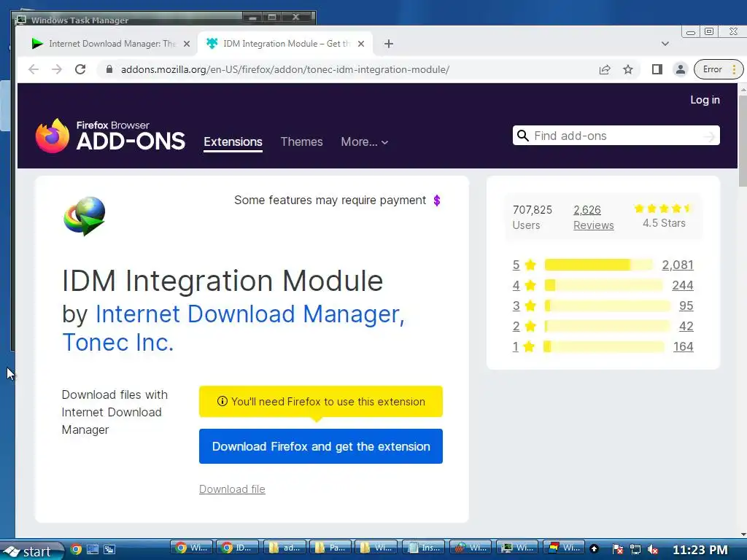
Task: Close the Internet Download Manager tab
Action: 187,44
